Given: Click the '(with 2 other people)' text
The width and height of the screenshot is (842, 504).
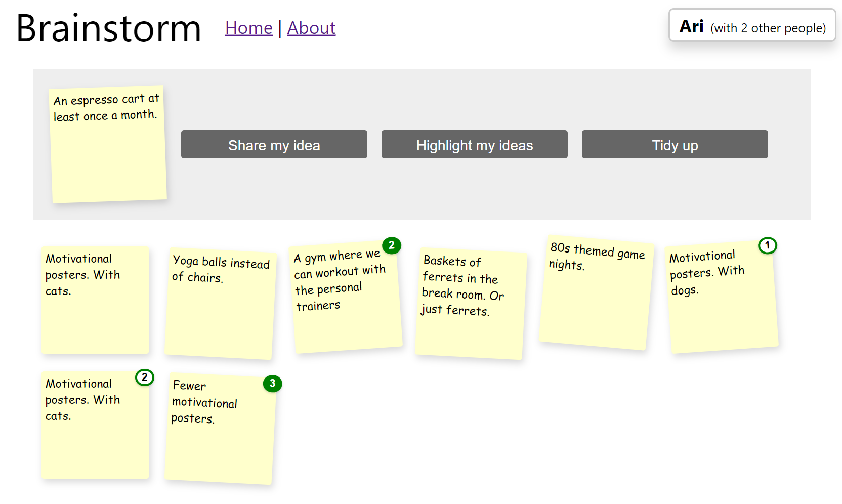Looking at the screenshot, I should pos(768,28).
